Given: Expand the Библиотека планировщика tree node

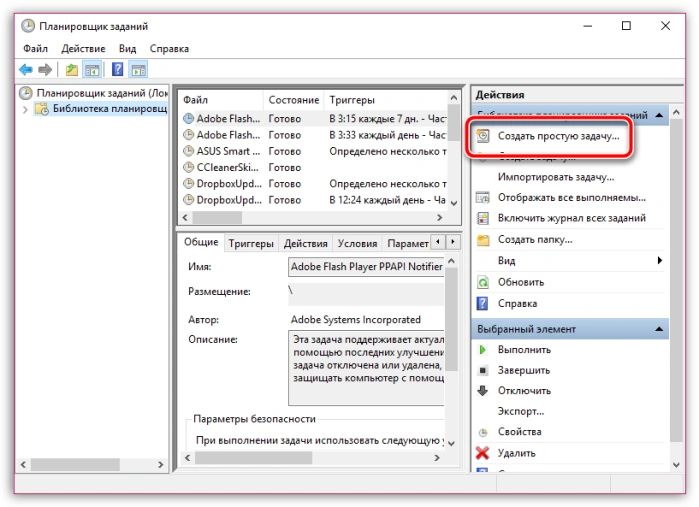Looking at the screenshot, I should coord(25,109).
